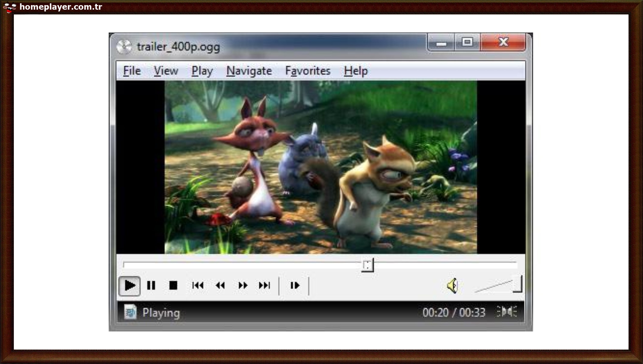
Task: Click the rewind icon
Action: (220, 286)
